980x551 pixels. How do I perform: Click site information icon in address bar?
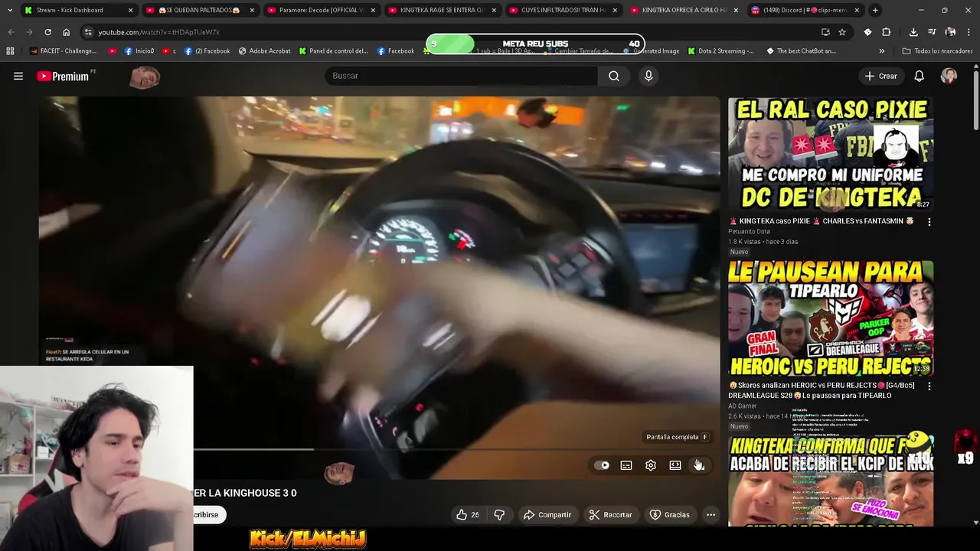(x=88, y=32)
